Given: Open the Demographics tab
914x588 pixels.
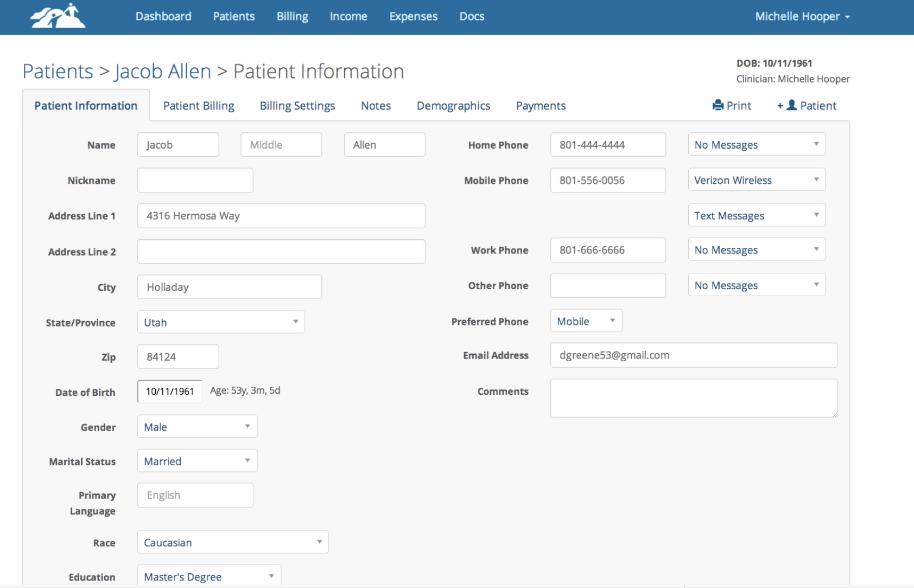Looking at the screenshot, I should (453, 106).
